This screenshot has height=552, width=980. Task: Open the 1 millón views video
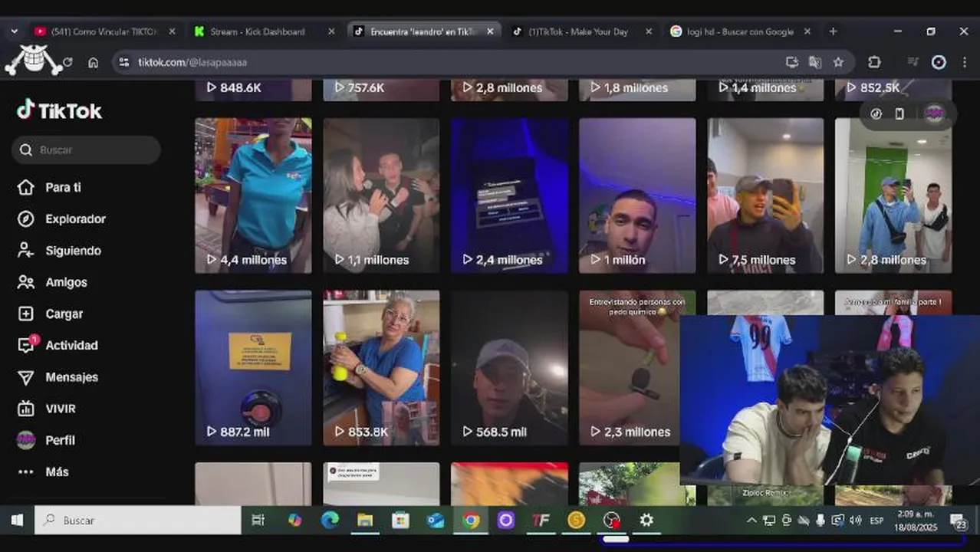(637, 195)
